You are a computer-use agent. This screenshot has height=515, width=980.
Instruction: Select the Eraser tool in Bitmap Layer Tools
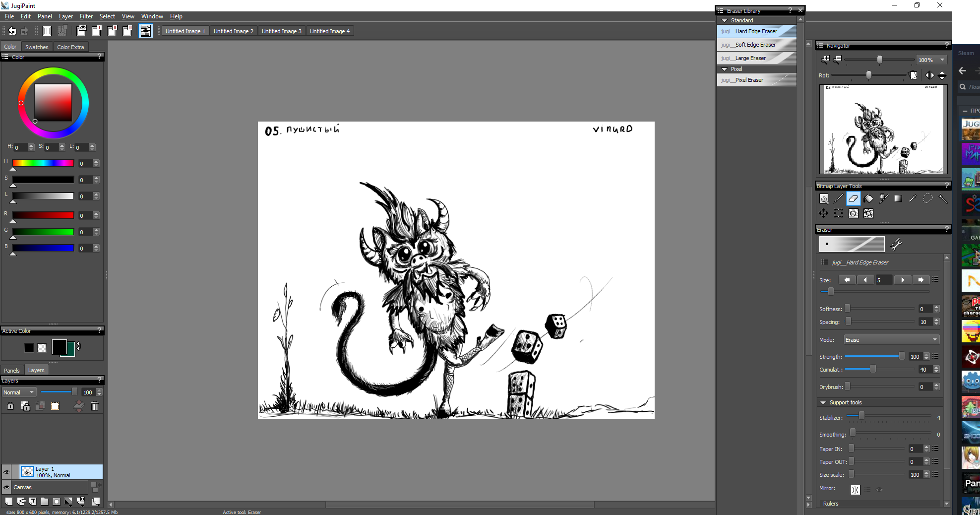pos(853,199)
